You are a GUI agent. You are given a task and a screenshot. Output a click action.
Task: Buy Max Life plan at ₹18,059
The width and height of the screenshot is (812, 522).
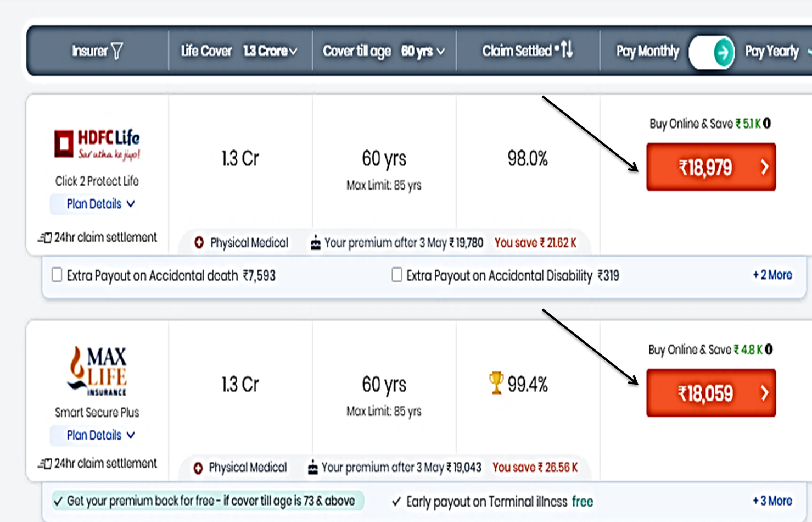click(x=711, y=393)
